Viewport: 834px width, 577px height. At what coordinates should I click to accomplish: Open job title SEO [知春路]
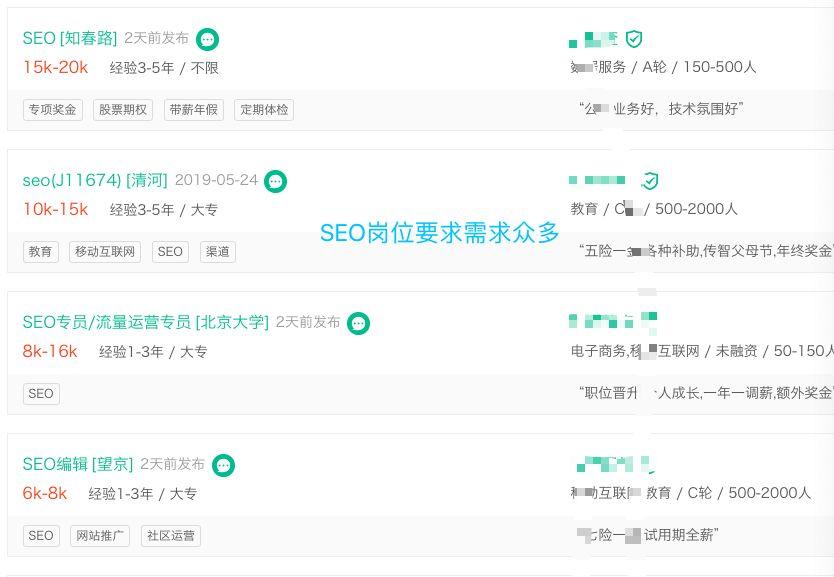pyautogui.click(x=70, y=38)
